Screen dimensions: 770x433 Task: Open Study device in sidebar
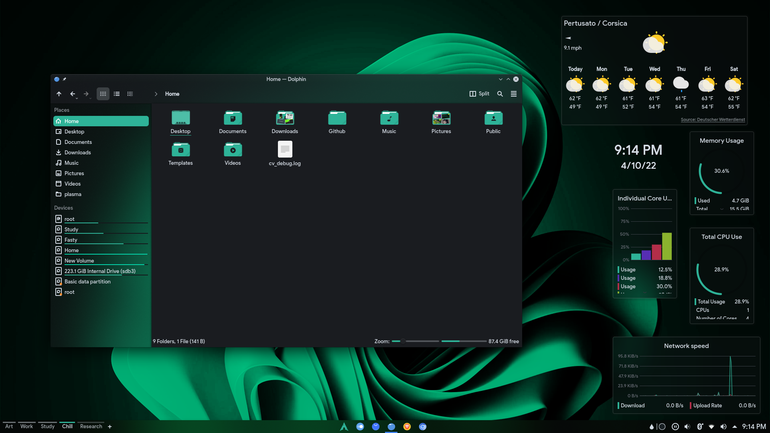click(x=101, y=229)
